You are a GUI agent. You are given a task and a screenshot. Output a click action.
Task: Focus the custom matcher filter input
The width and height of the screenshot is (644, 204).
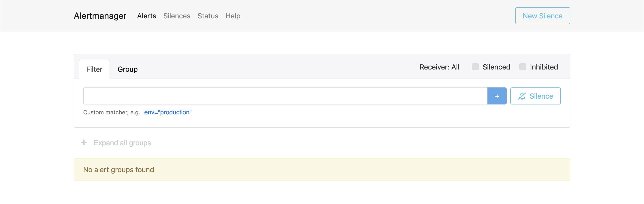[x=285, y=96]
